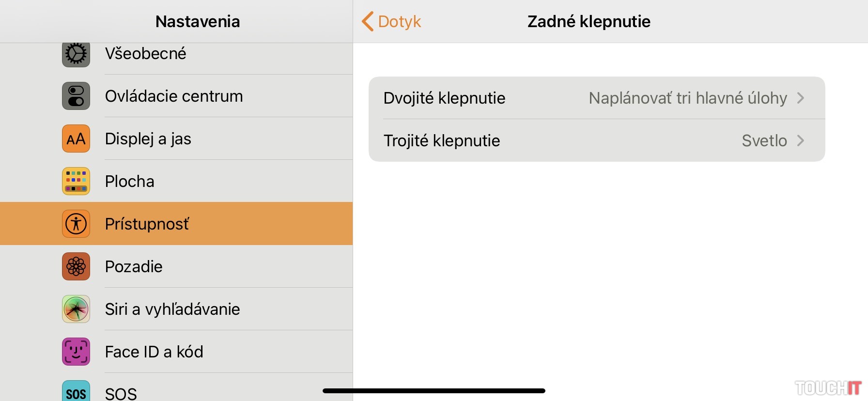The height and width of the screenshot is (401, 868).
Task: Click the General gear icon
Action: [x=76, y=53]
